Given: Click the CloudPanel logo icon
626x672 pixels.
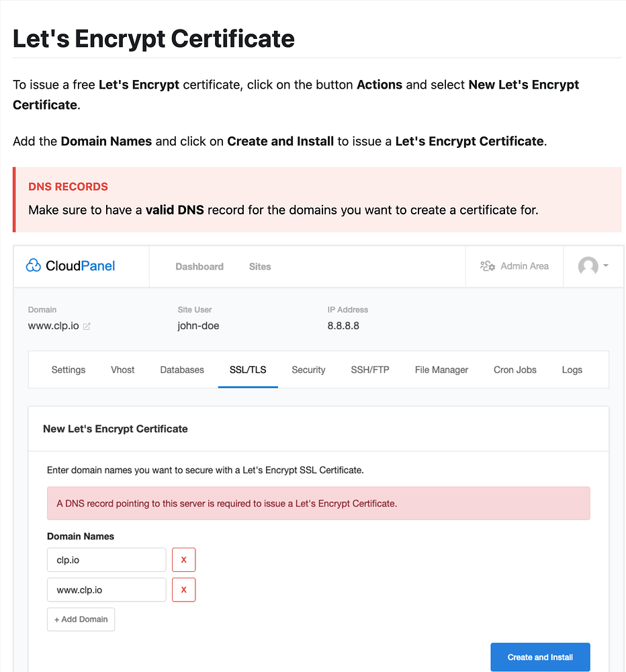Looking at the screenshot, I should pos(33,265).
